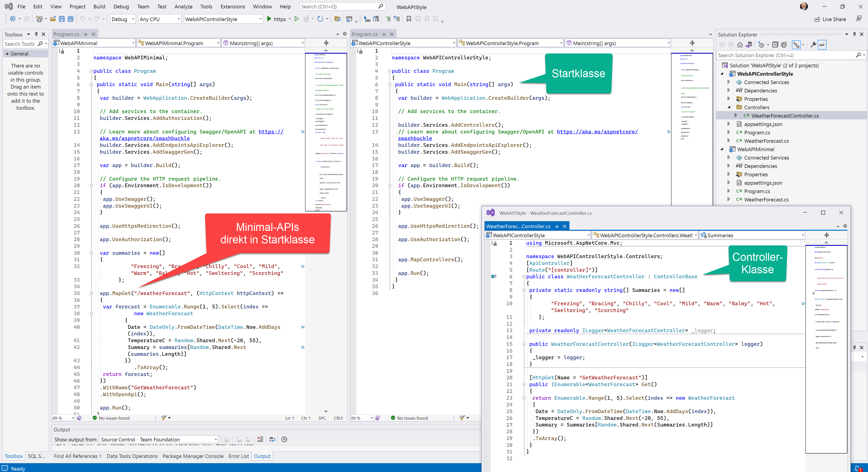This screenshot has width=868, height=472.
Task: Click the Open File folder icon in toolbar
Action: [53, 19]
